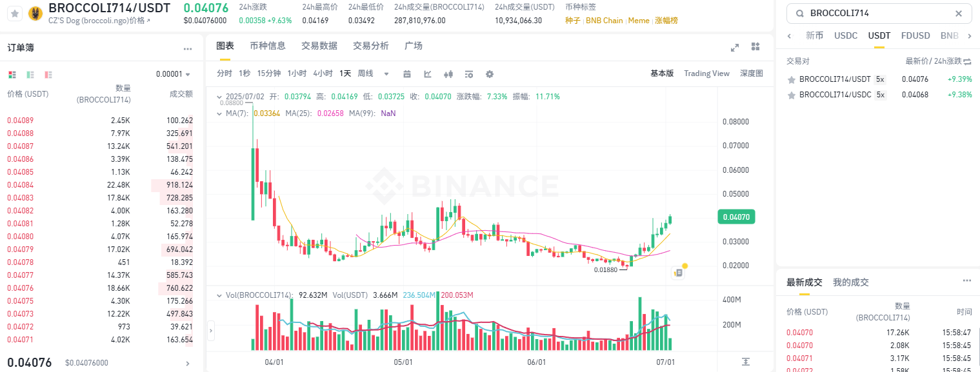Open the candlestick chart style icon
The height and width of the screenshot is (372, 980).
449,73
